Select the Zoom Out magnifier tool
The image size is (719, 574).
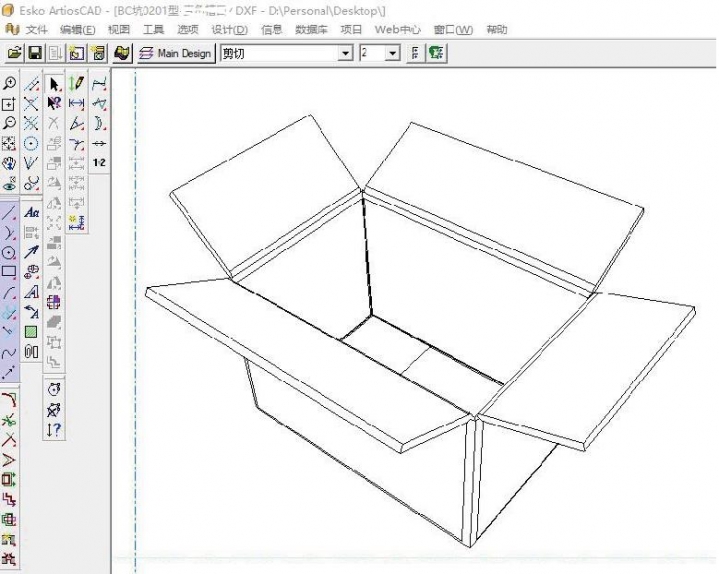10,123
